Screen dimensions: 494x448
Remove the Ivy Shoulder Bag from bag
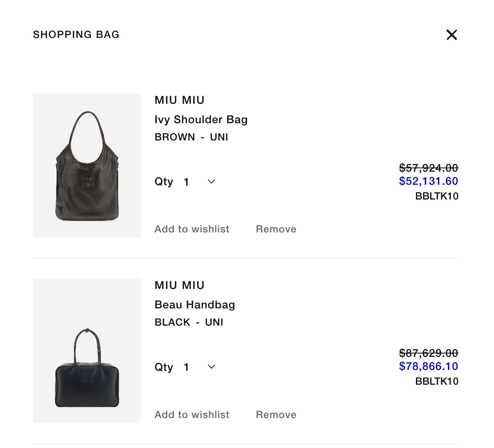276,229
